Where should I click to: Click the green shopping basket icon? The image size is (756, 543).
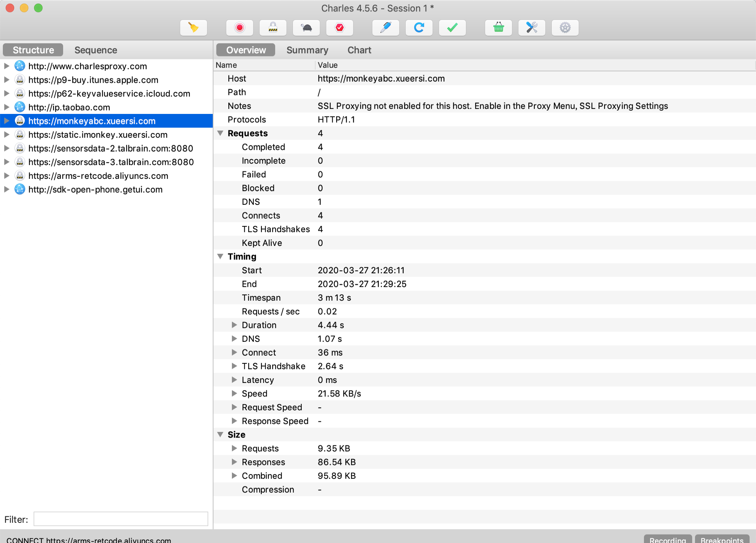[x=499, y=28]
